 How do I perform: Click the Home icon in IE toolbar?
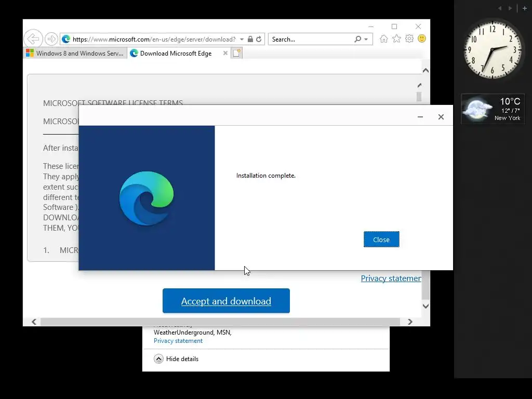384,38
